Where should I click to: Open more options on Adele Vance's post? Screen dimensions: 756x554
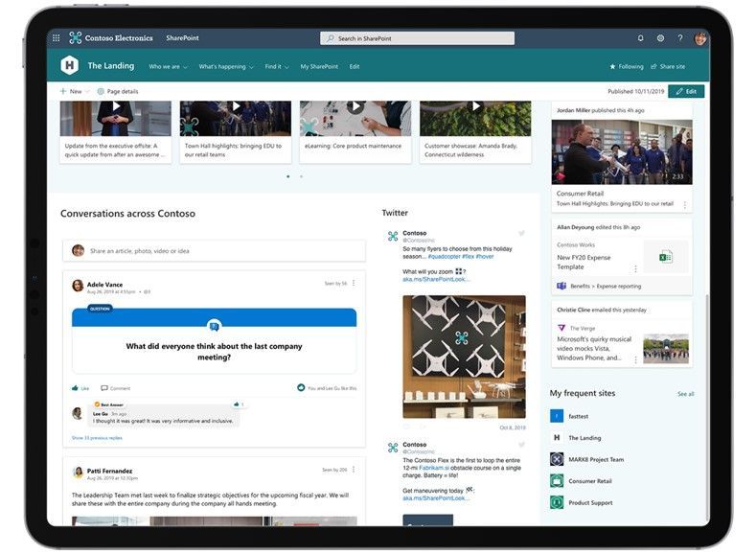(x=354, y=283)
